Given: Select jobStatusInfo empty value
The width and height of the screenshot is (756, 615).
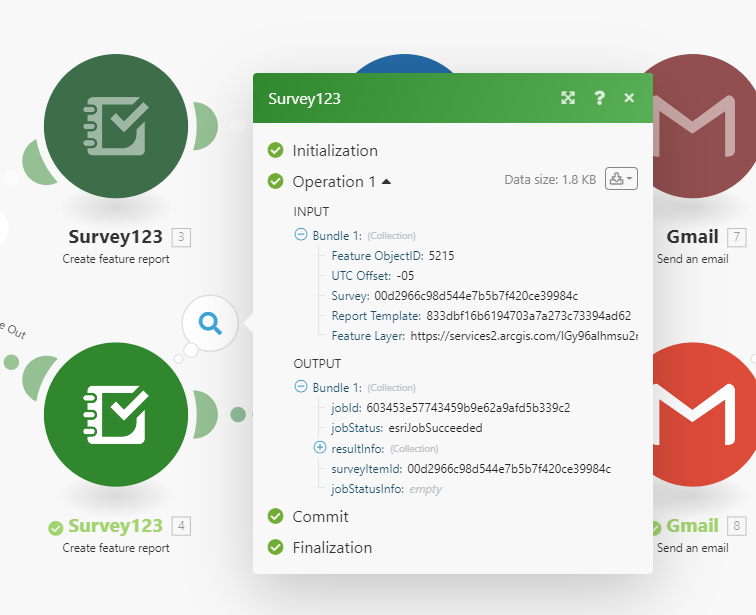Looking at the screenshot, I should click(x=425, y=489).
